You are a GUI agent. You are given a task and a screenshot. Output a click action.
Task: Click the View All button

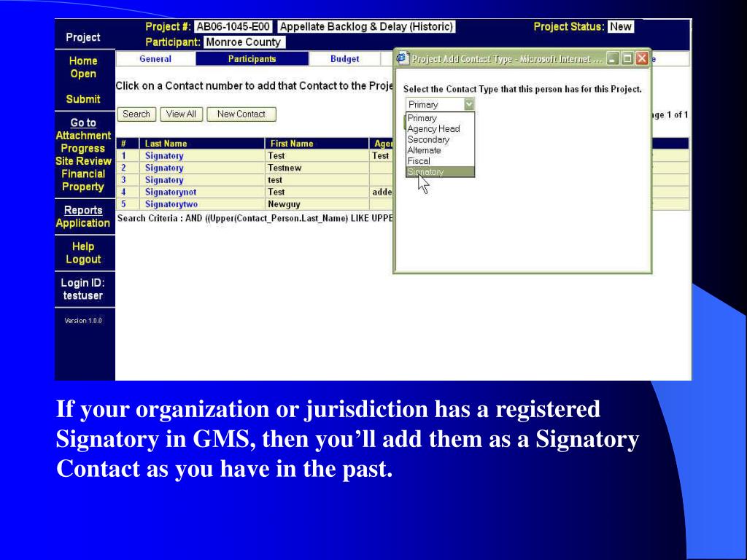pos(181,114)
